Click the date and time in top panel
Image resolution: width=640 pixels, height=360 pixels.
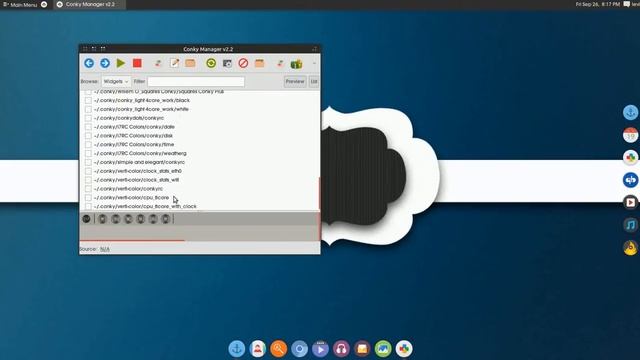pos(598,4)
